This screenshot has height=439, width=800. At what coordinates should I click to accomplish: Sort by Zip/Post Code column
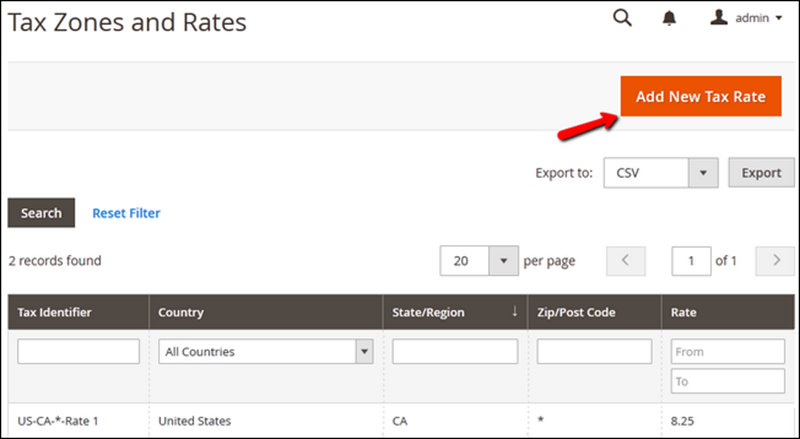(x=576, y=312)
